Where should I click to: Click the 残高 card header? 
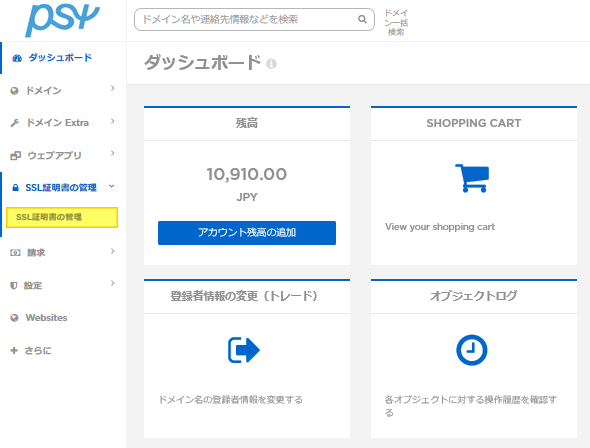(x=247, y=123)
